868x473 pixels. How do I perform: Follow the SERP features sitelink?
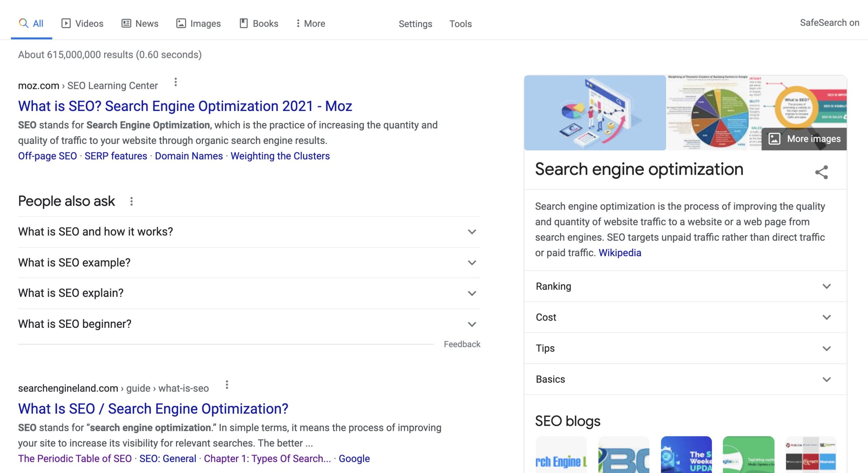(x=116, y=156)
